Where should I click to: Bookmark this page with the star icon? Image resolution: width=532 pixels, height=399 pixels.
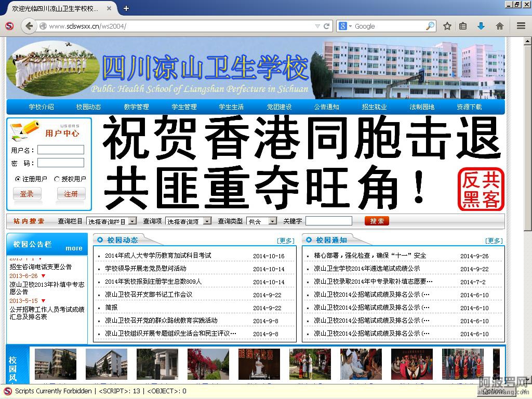447,26
